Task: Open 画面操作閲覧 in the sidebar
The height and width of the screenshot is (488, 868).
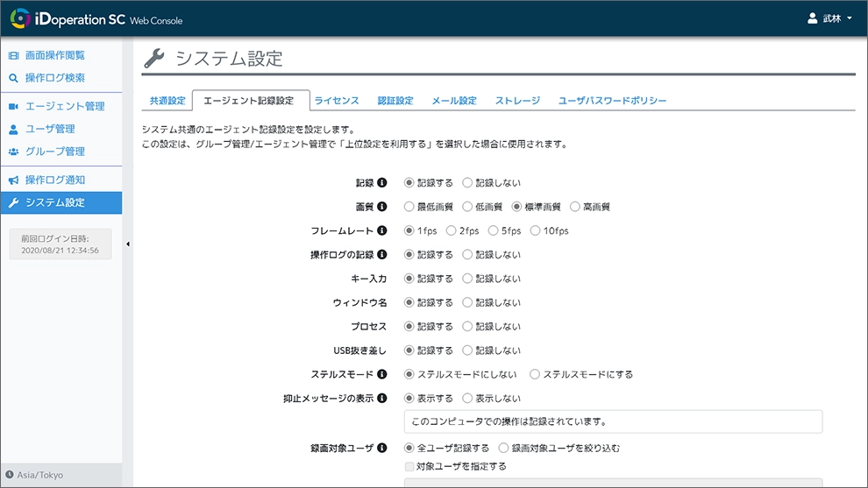Action: click(55, 55)
